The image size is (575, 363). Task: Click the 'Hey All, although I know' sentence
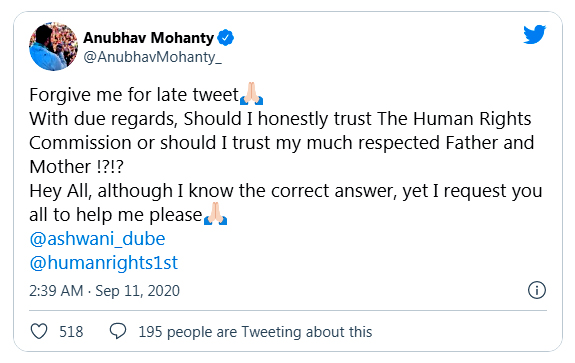(x=286, y=191)
